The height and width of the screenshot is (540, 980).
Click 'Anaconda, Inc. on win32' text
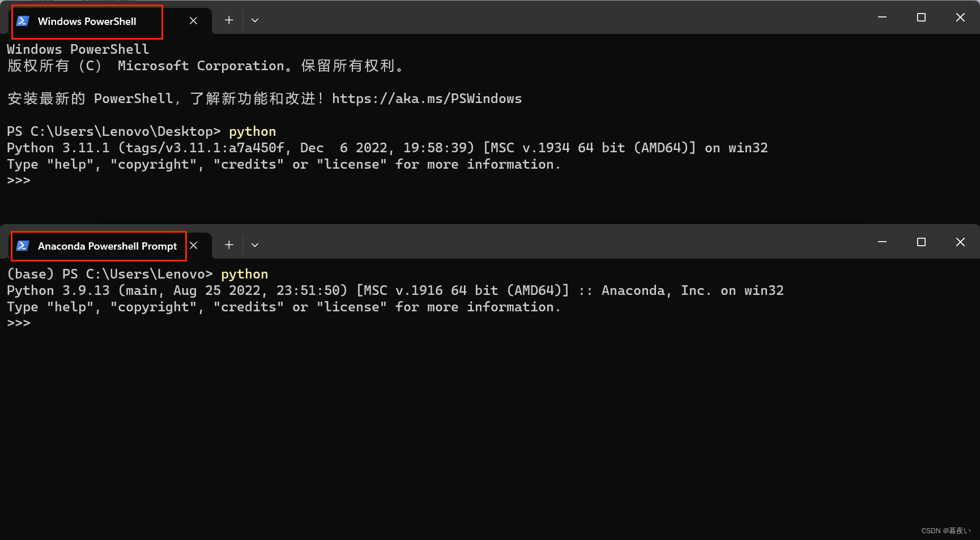tap(693, 290)
